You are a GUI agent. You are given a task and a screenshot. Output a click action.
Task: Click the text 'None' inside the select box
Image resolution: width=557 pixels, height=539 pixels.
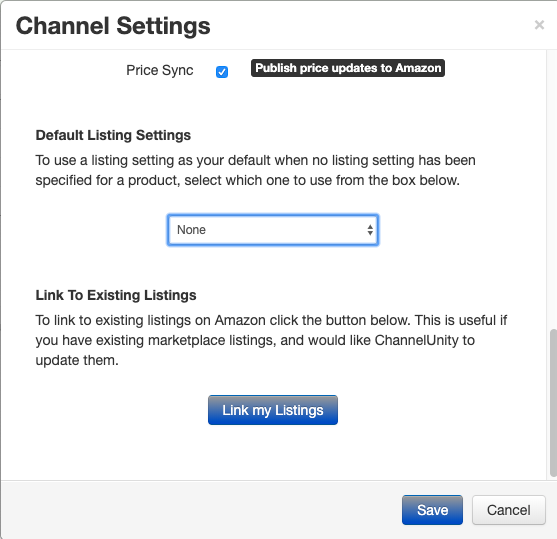coord(191,230)
